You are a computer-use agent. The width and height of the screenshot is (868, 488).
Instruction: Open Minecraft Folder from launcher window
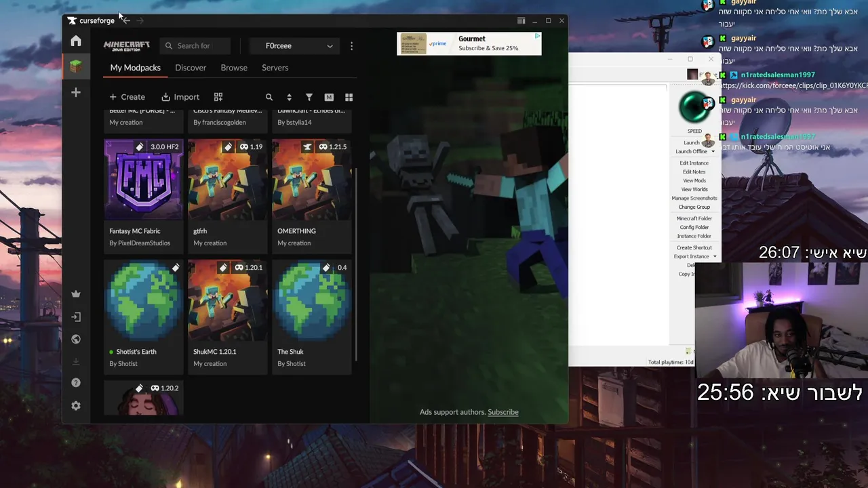pyautogui.click(x=694, y=218)
